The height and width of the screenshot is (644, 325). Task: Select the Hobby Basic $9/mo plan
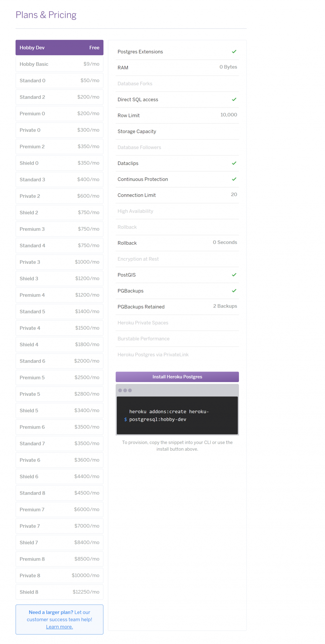[59, 64]
